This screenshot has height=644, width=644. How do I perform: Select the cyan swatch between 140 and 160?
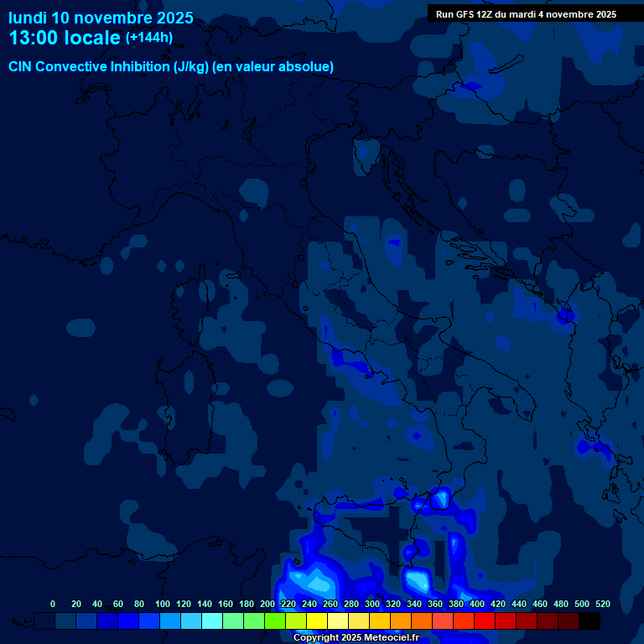[x=212, y=621]
